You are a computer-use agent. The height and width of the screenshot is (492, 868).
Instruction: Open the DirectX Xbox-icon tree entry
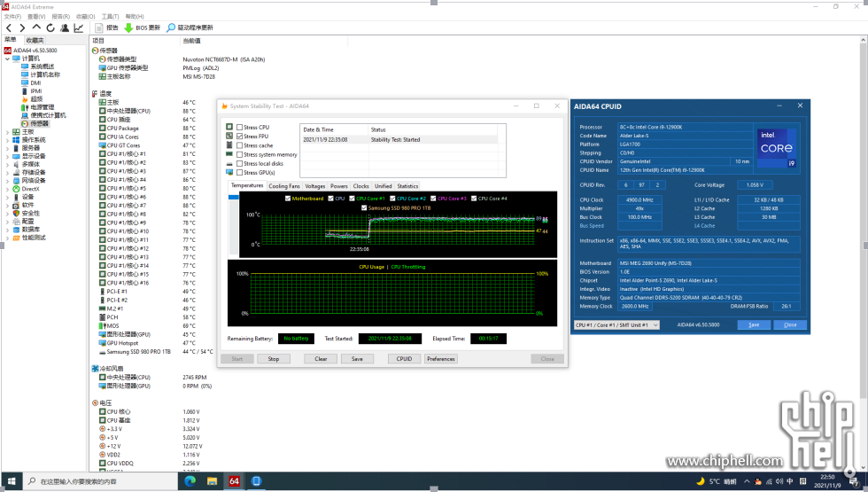(30, 189)
